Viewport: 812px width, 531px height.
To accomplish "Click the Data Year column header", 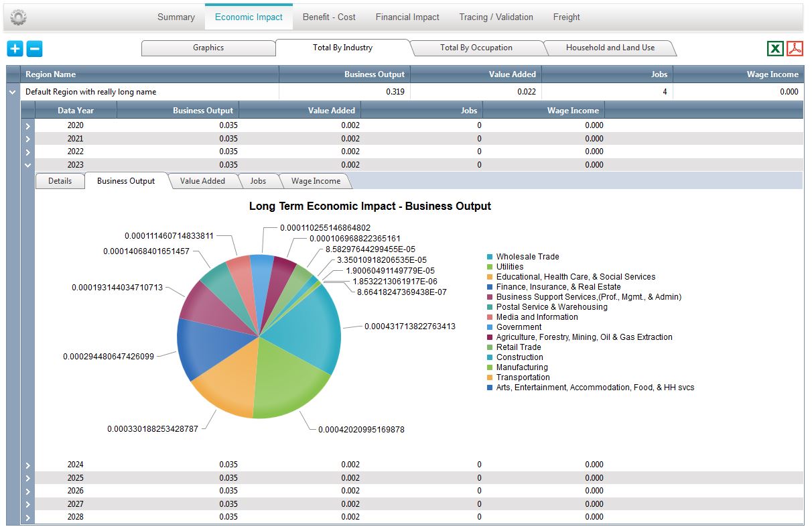I will pos(76,111).
